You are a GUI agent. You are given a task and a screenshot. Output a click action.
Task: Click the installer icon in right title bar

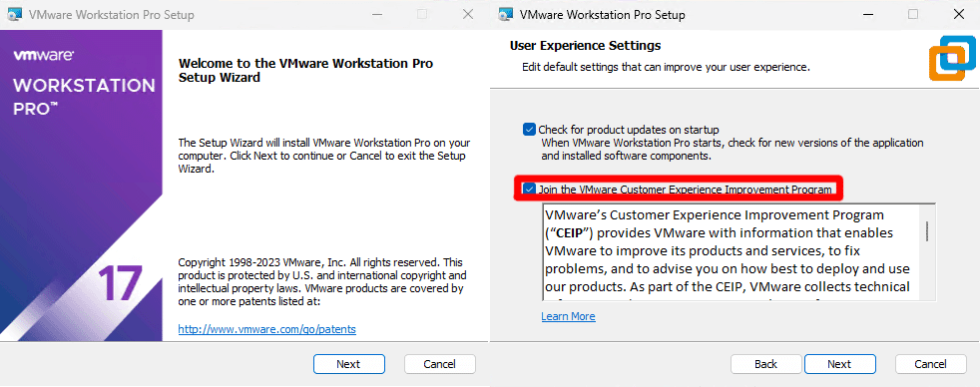pos(506,14)
